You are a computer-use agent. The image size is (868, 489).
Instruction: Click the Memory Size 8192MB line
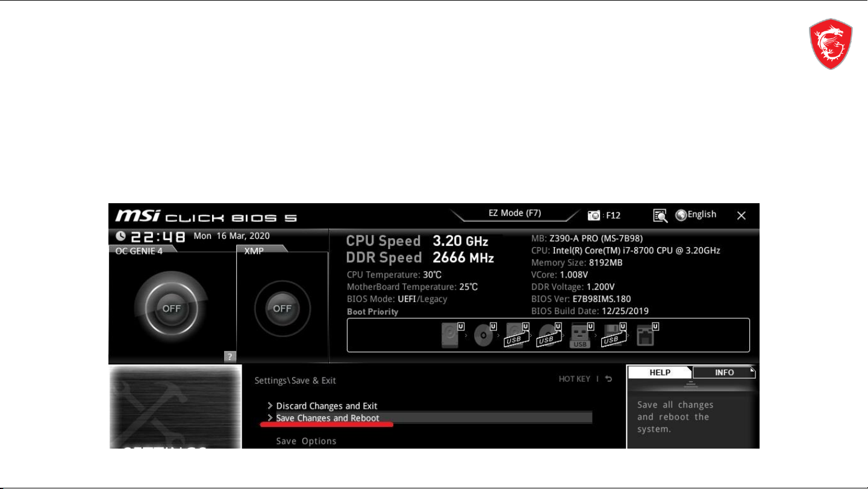click(x=577, y=263)
